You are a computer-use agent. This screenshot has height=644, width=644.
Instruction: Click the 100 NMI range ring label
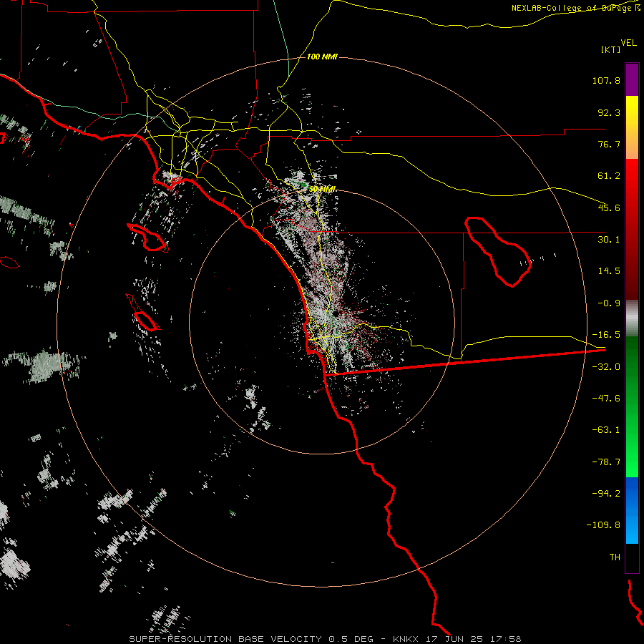pyautogui.click(x=322, y=57)
